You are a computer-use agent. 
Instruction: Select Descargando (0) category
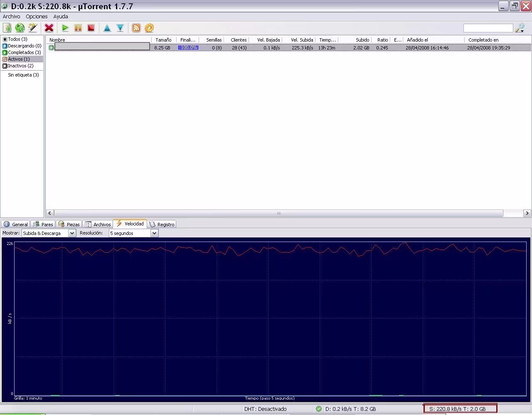click(x=25, y=46)
